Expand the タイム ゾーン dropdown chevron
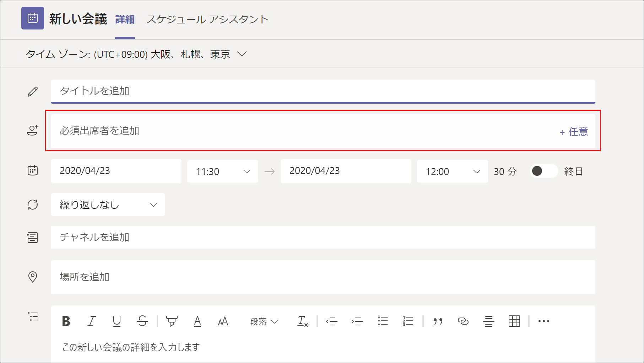Screen dimensions: 644x363 click(x=242, y=54)
